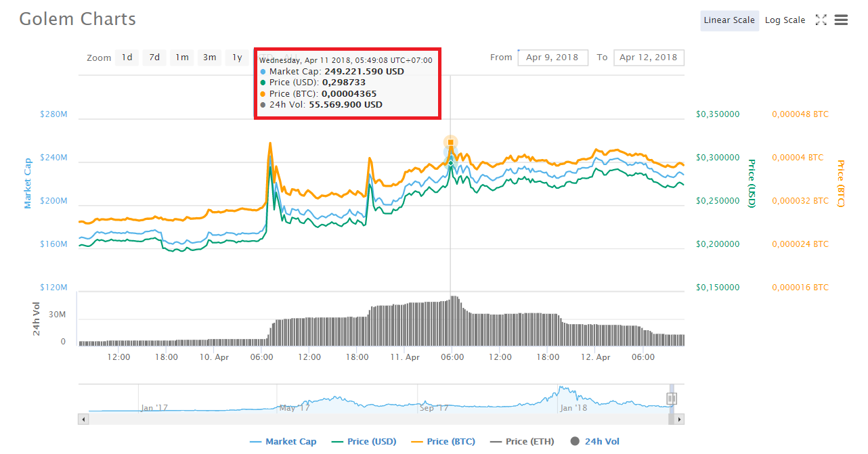Toggle the 24h Vol legend entry

coord(595,442)
